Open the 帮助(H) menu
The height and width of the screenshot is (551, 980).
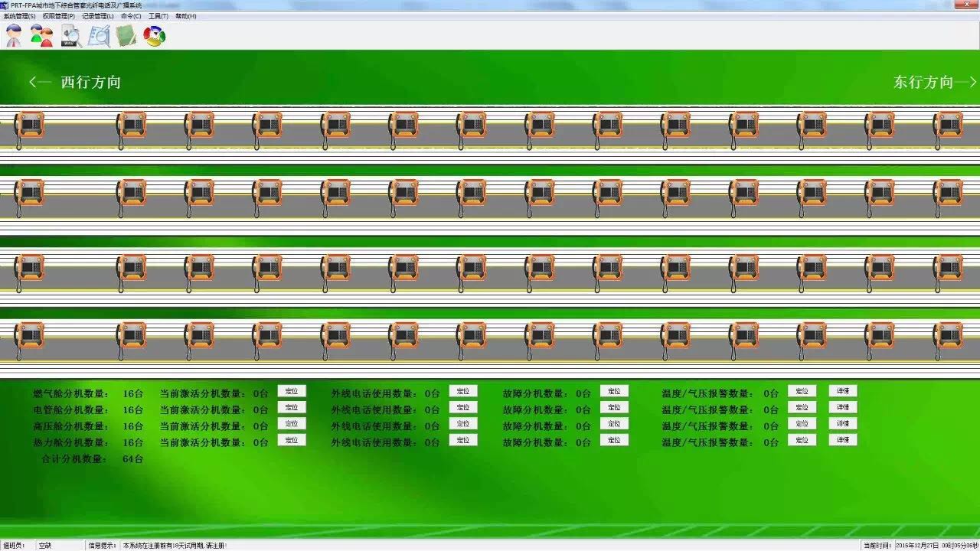tap(186, 16)
